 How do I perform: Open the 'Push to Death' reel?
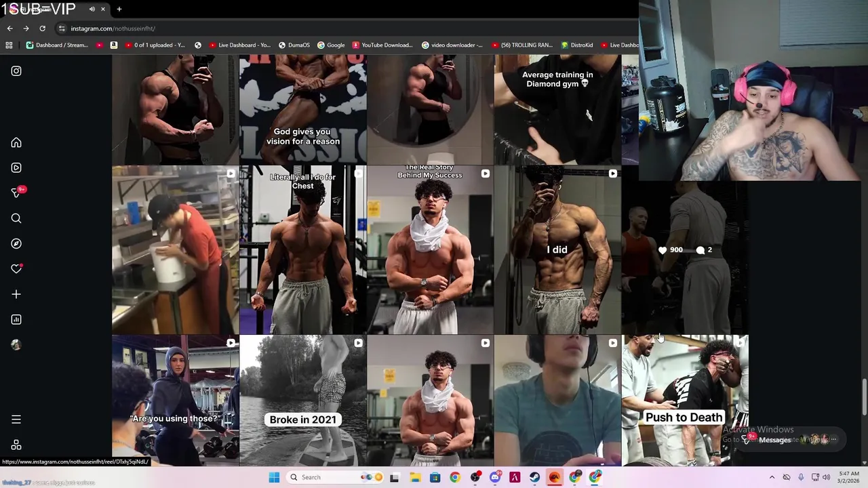[685, 401]
